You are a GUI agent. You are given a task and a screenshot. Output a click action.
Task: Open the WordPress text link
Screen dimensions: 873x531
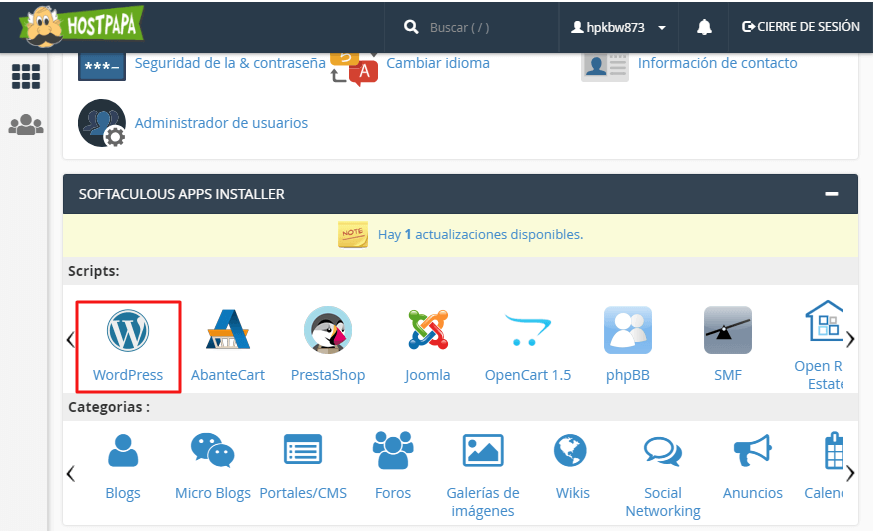[128, 375]
